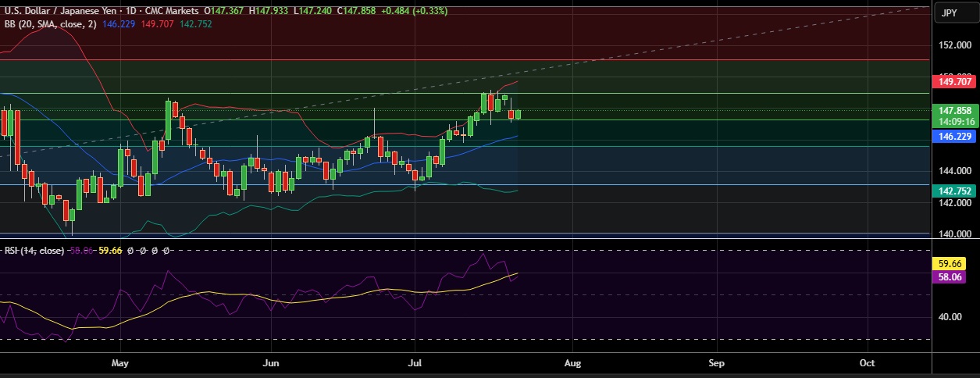Click the 14:09:16 countdown timer label
This screenshot has height=378, width=980.
pos(954,122)
